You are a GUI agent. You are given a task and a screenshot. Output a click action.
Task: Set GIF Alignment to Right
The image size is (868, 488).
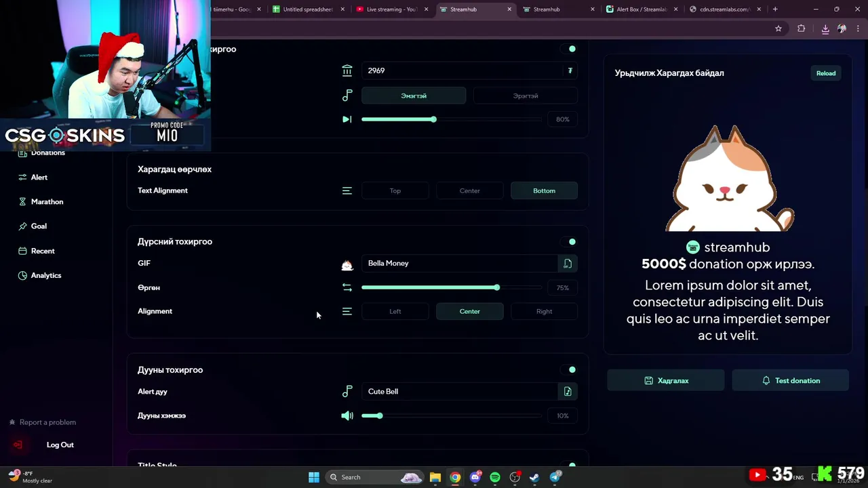tap(544, 311)
